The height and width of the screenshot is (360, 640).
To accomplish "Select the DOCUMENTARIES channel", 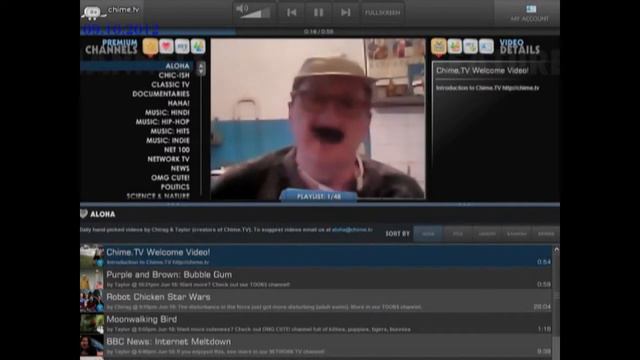I will tap(161, 94).
